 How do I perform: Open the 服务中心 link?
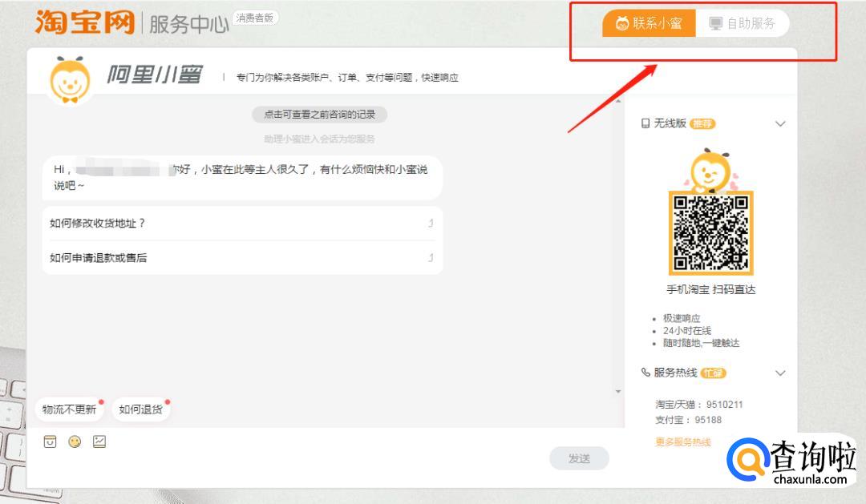[x=189, y=24]
